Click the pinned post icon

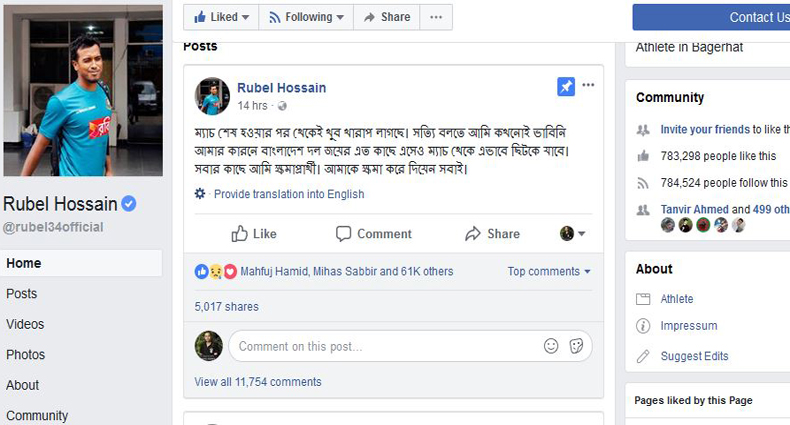(566, 87)
